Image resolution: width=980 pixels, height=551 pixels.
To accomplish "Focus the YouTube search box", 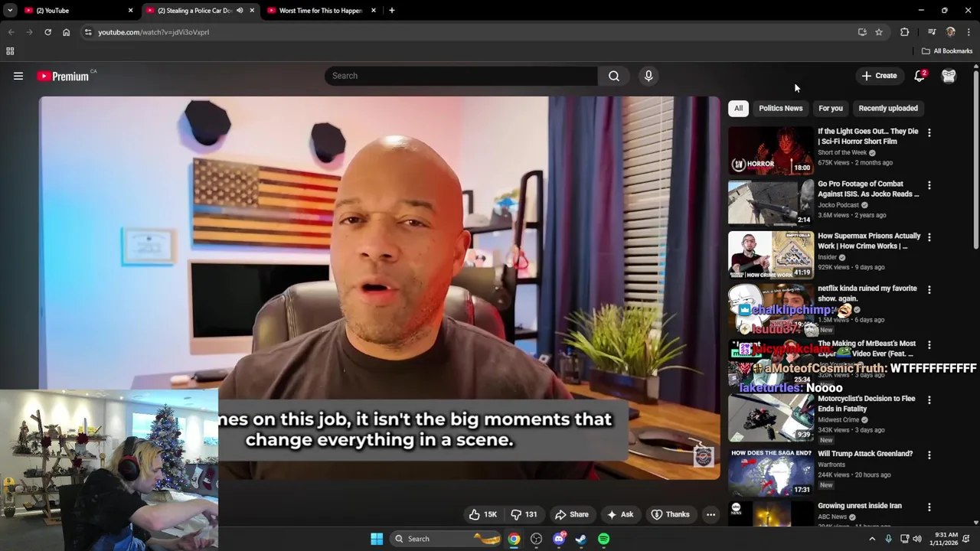I will click(461, 76).
